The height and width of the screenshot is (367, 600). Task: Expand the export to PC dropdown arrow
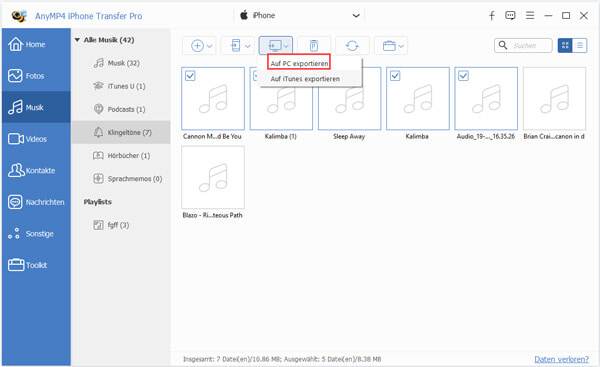click(x=286, y=46)
